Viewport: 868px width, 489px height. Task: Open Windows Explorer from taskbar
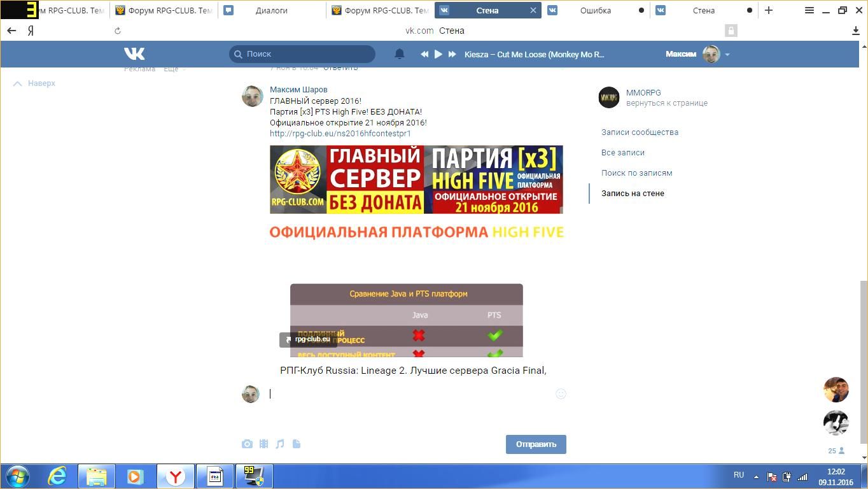pos(97,476)
